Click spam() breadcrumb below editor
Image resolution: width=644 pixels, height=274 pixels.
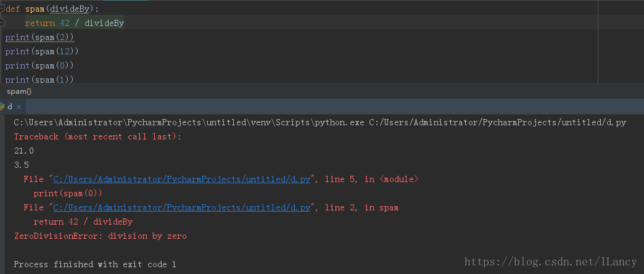point(19,91)
